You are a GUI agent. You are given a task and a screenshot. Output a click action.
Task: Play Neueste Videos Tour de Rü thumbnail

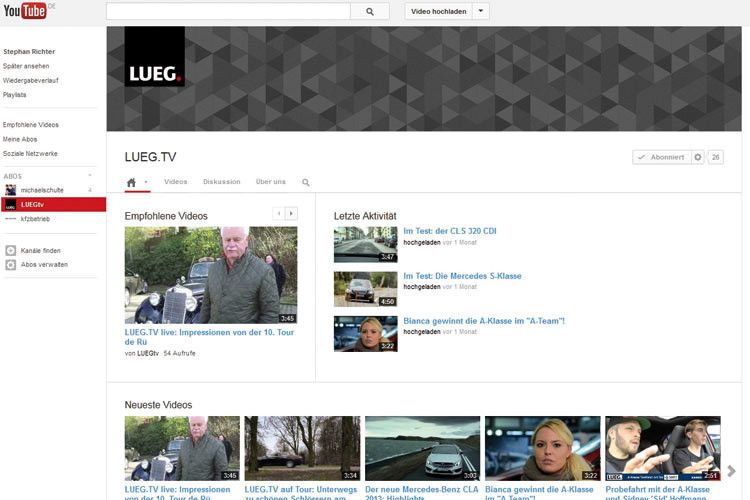[x=182, y=448]
